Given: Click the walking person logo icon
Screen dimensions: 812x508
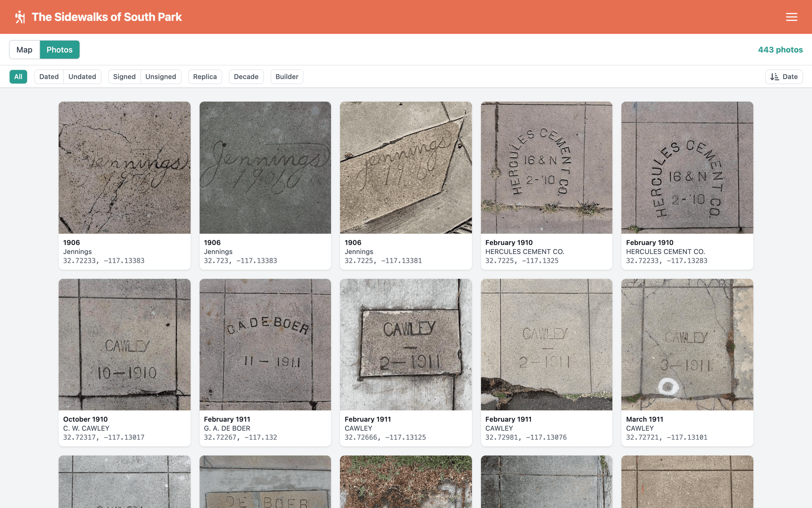Looking at the screenshot, I should pyautogui.click(x=20, y=17).
